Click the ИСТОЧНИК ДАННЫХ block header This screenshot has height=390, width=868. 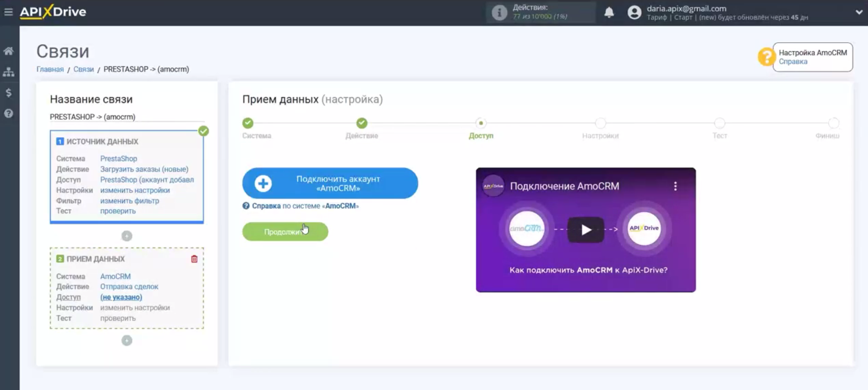tap(103, 142)
